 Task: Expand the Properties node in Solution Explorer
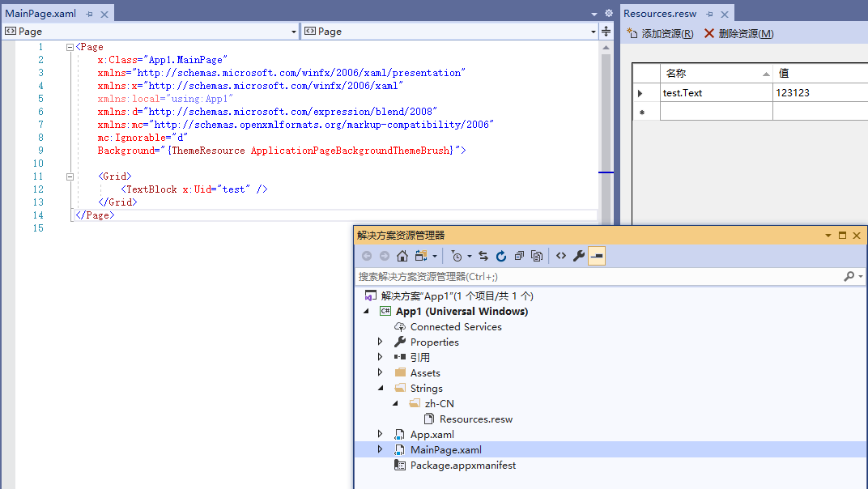click(x=380, y=342)
